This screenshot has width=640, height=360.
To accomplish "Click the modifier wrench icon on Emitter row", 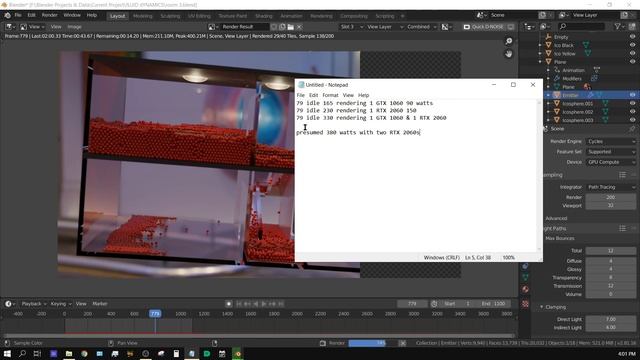I will pyautogui.click(x=590, y=95).
